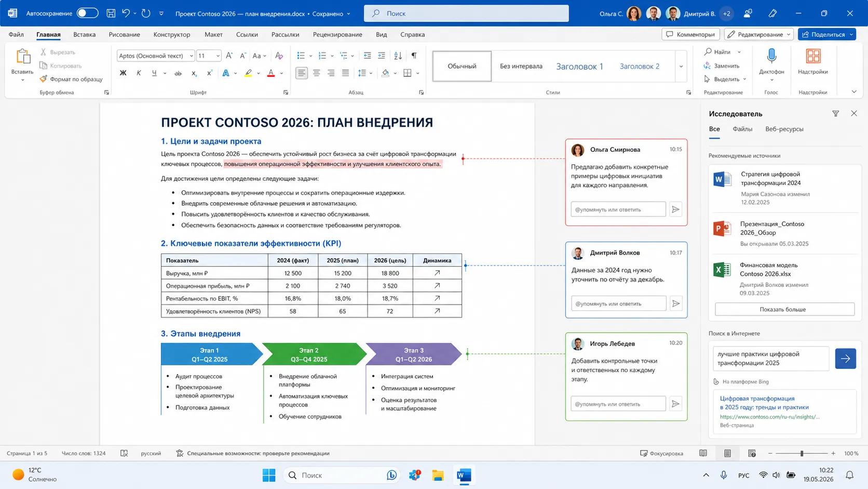Enable Focus mode (Фокусировка)
The height and width of the screenshot is (489, 868).
coord(661,453)
